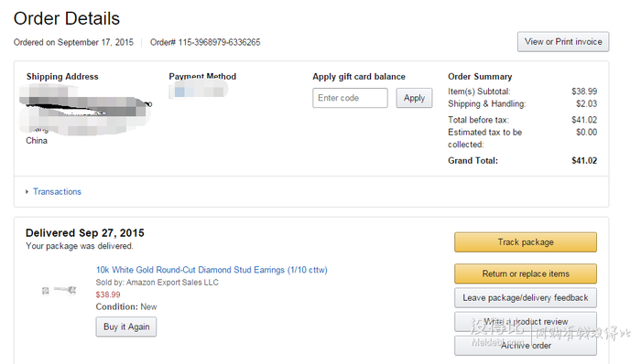Click the Order Details page heading
Image resolution: width=641 pixels, height=364 pixels.
(67, 18)
